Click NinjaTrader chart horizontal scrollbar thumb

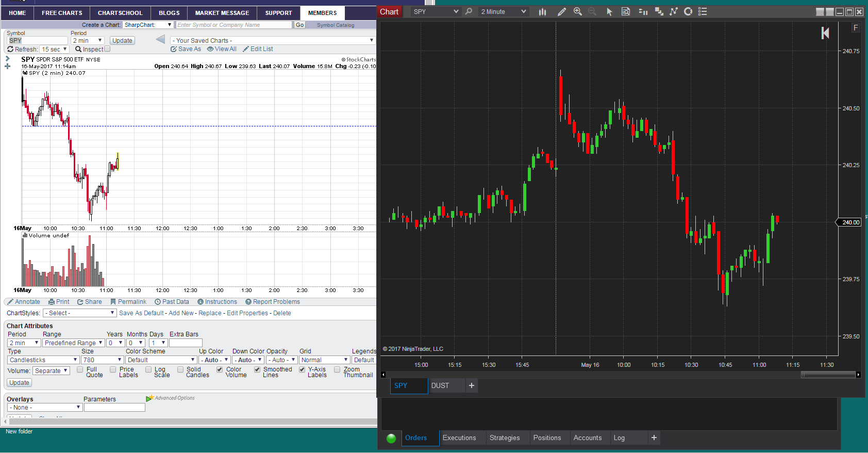pos(828,375)
